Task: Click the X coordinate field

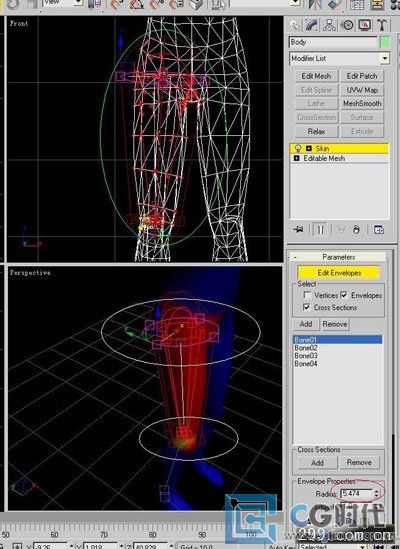Action: 50,546
